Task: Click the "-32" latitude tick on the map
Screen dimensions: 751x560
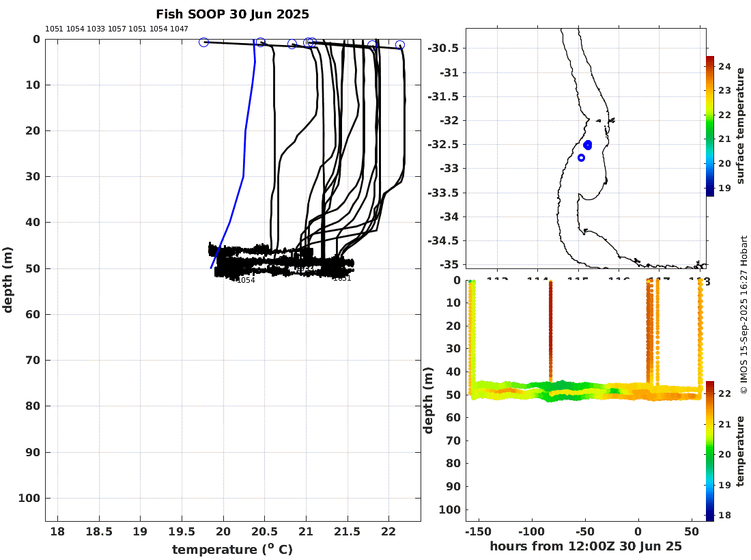Action: click(449, 120)
